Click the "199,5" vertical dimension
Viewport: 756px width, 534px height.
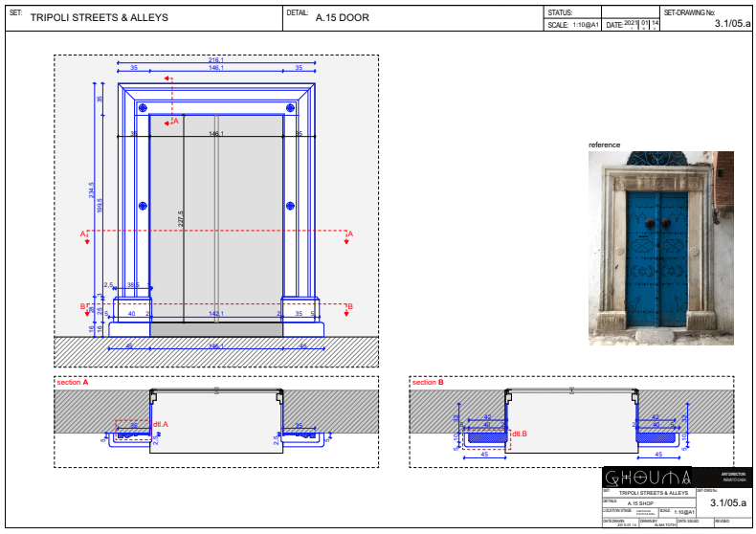(x=100, y=206)
